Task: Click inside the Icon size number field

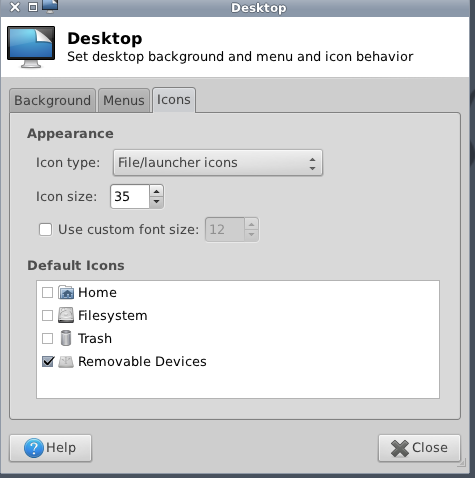Action: [x=130, y=197]
